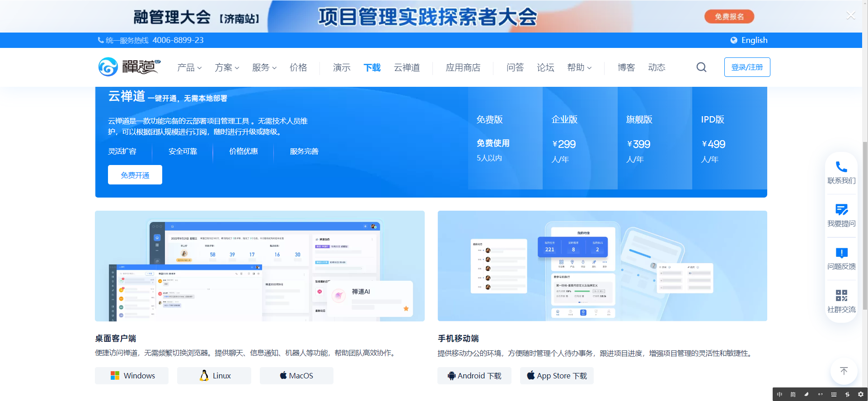Open the soft keyboard icon in IME bar

(834, 394)
